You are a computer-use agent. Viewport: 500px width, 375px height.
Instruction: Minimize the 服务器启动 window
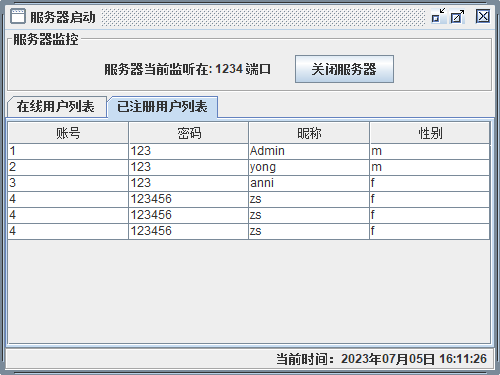click(x=438, y=16)
